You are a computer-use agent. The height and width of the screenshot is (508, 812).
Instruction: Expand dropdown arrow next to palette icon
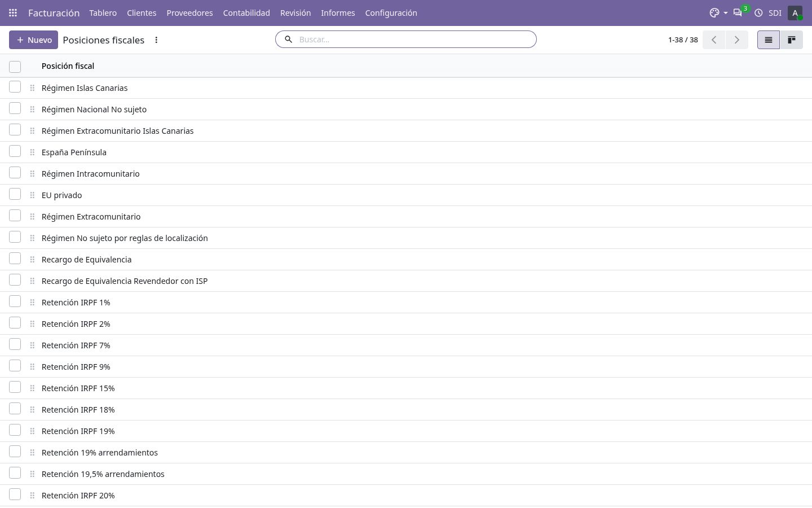pyautogui.click(x=725, y=13)
